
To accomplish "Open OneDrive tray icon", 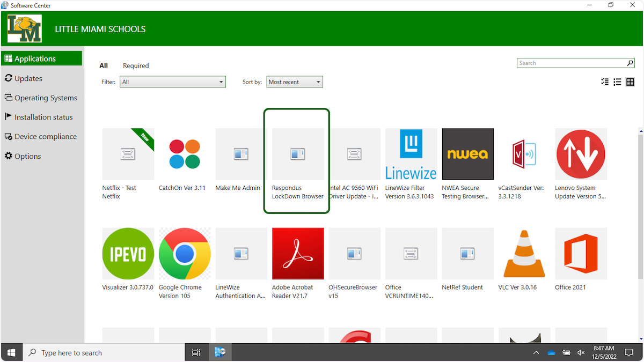I will 551,352.
